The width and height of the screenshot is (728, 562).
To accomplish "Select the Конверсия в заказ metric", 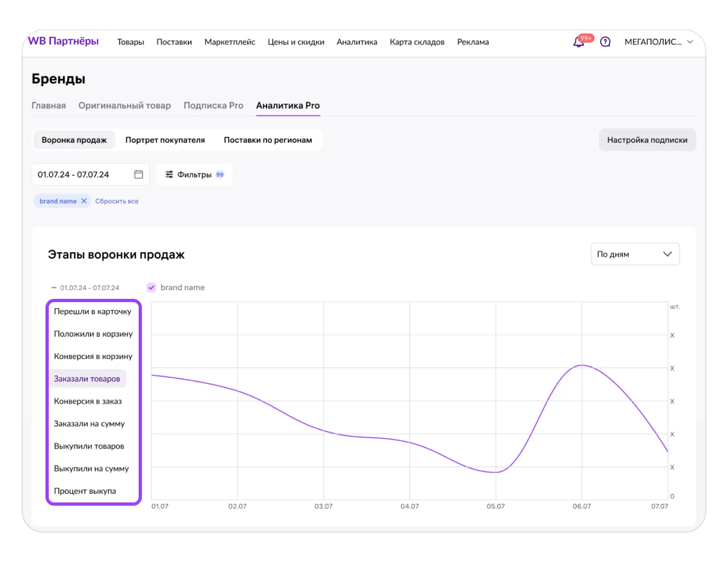I will coord(88,401).
